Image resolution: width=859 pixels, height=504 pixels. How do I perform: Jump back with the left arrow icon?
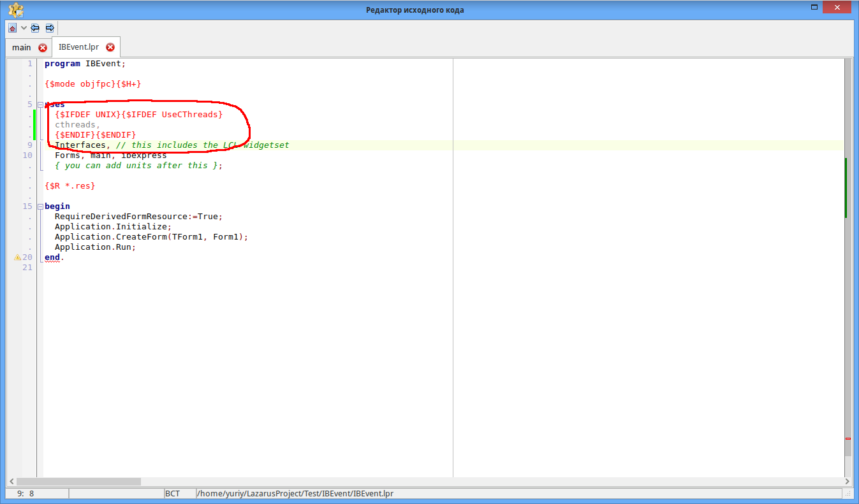pyautogui.click(x=35, y=28)
